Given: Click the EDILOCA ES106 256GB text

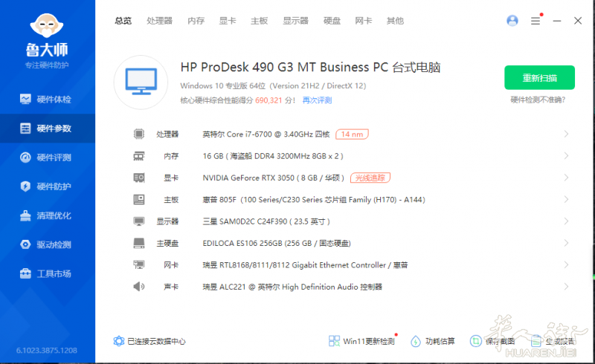Looking at the screenshot, I should [277, 243].
